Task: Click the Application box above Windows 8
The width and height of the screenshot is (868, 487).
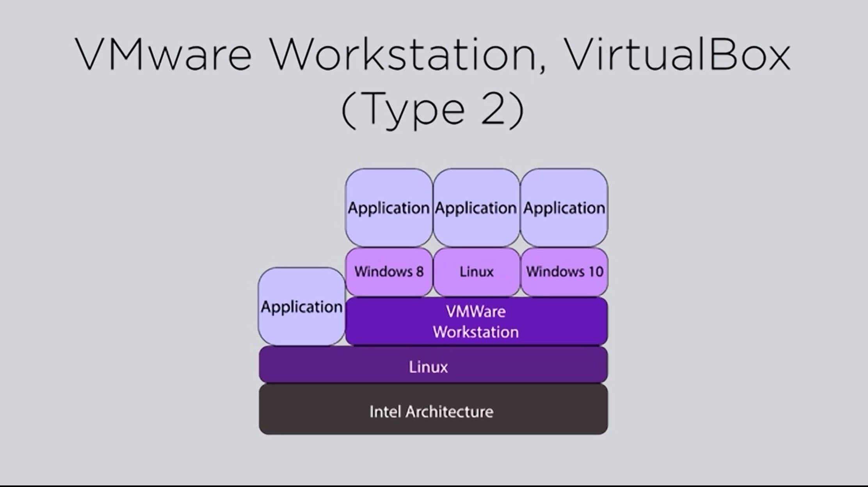Action: [389, 207]
